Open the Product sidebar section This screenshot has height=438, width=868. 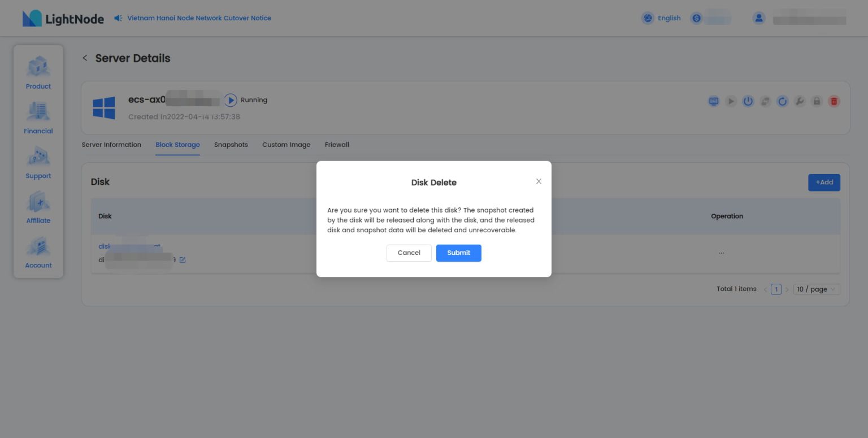tap(38, 73)
